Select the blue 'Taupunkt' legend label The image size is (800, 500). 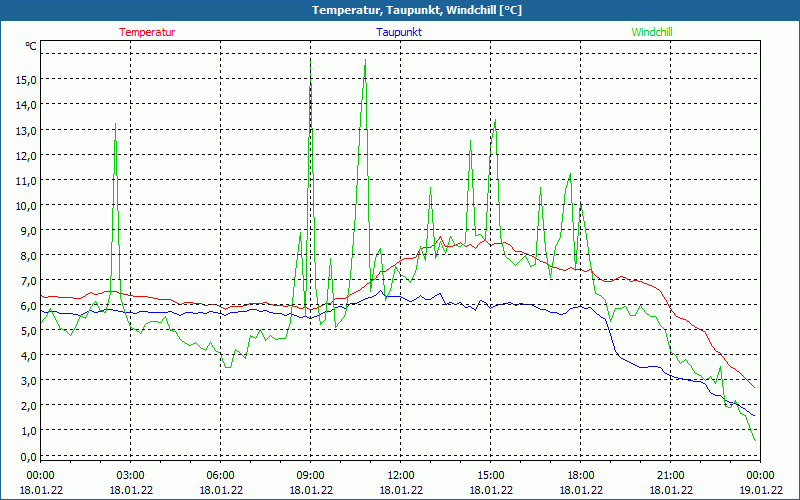399,32
